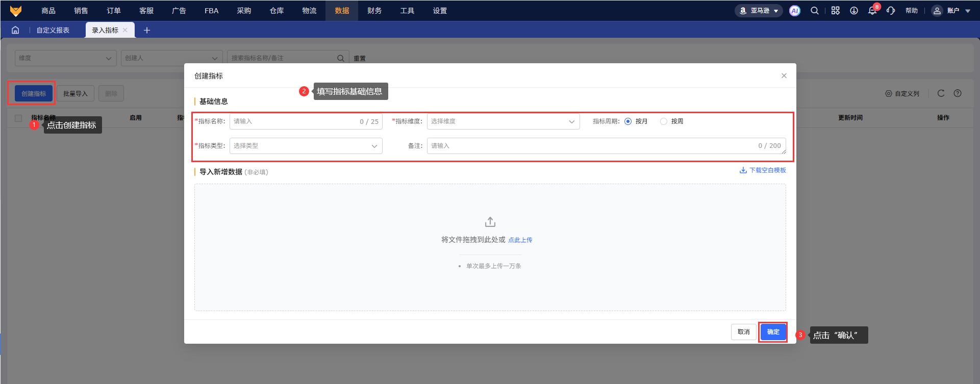The width and height of the screenshot is (980, 384).
Task: Open the 仓库 menu
Action: 277,11
